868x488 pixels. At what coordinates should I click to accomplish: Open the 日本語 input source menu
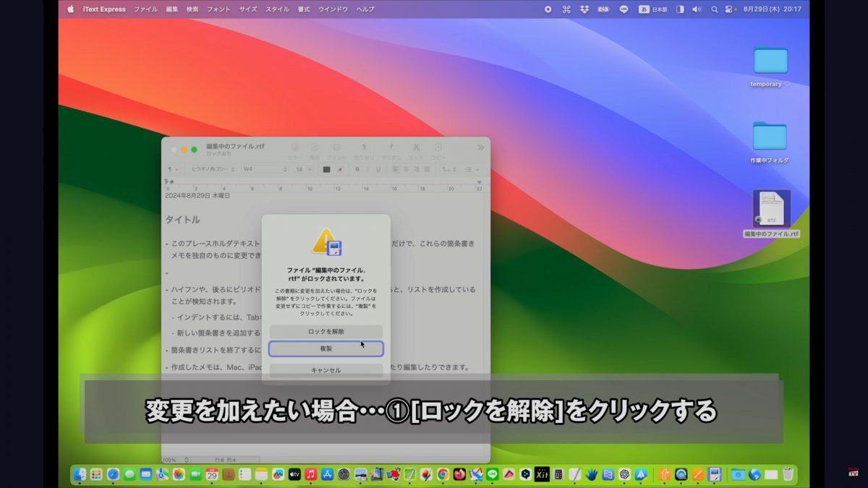[x=652, y=9]
